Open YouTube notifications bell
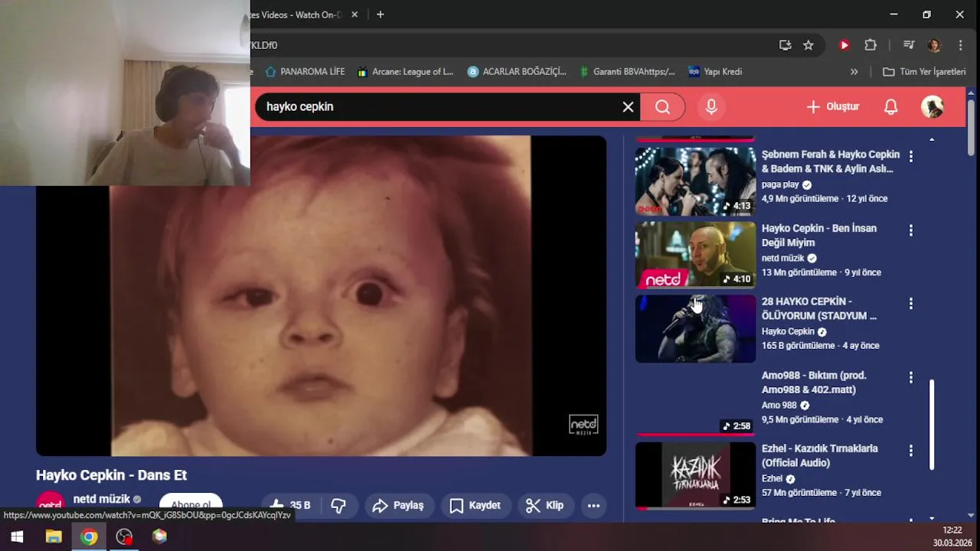 tap(890, 107)
